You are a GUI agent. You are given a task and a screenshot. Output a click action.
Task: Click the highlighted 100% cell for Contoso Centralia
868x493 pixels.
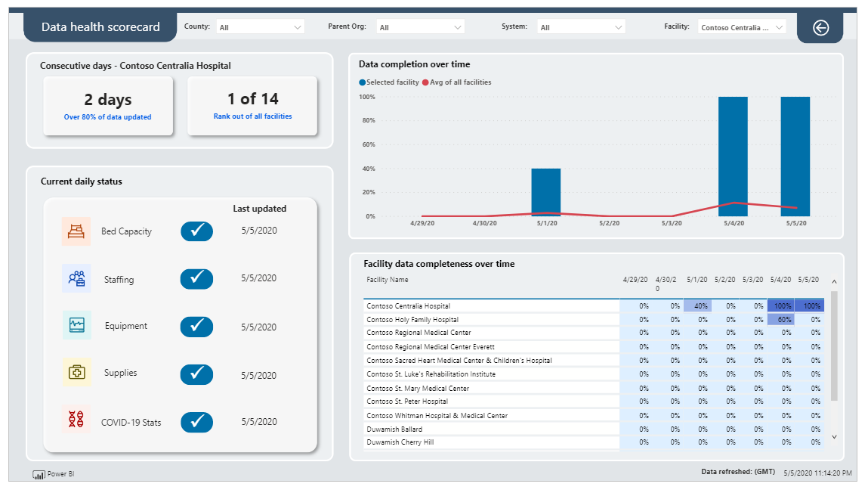pyautogui.click(x=781, y=305)
